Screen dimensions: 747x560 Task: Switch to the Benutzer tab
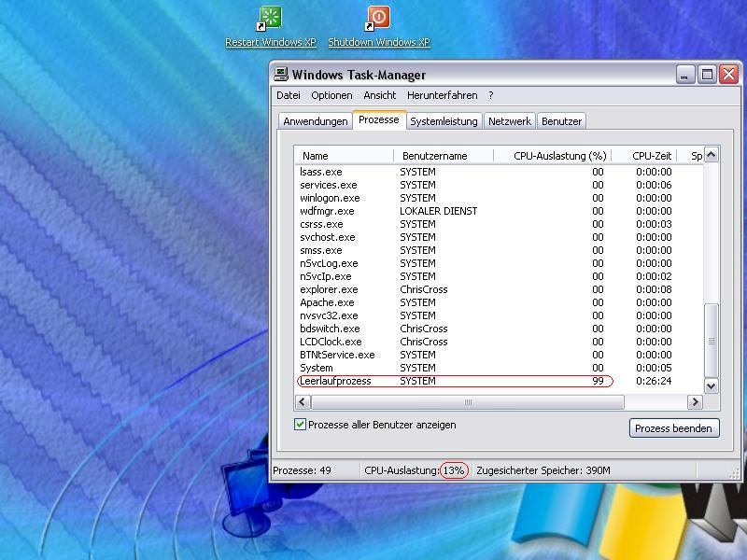(562, 121)
